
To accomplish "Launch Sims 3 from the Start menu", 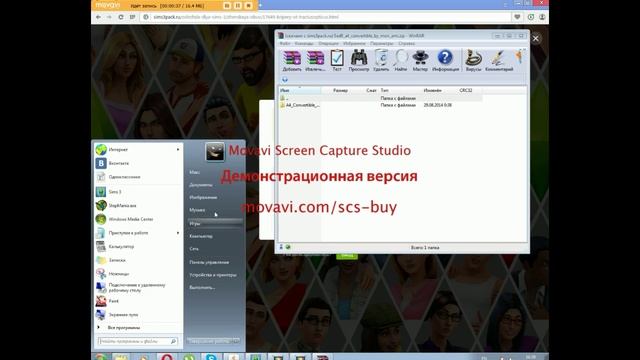I will click(138, 192).
